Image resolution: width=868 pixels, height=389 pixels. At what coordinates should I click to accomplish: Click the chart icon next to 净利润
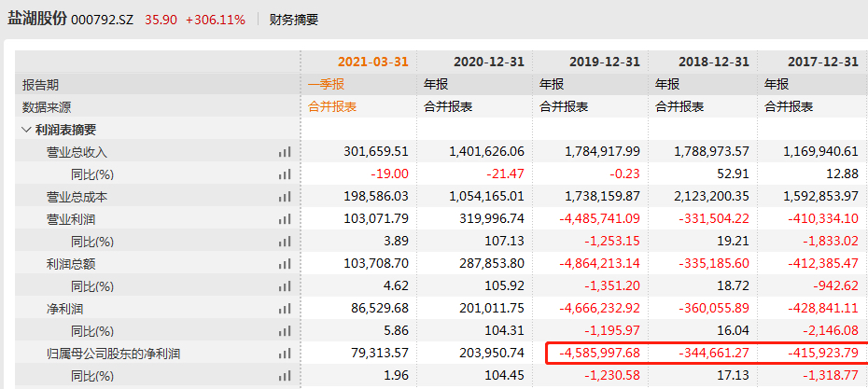pyautogui.click(x=284, y=309)
